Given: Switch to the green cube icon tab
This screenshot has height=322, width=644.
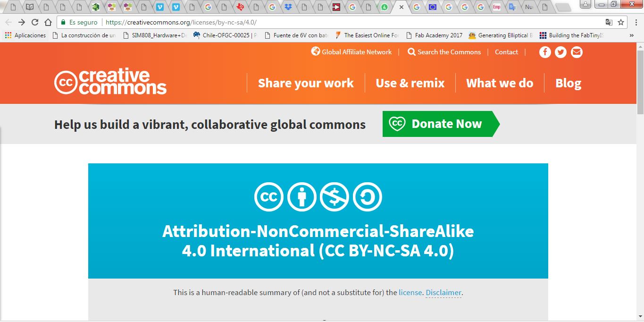Looking at the screenshot, I should pos(96,7).
